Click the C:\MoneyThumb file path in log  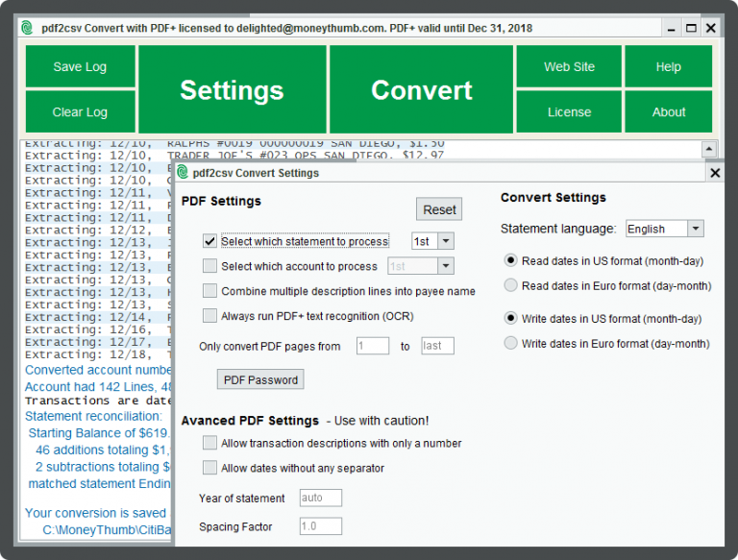(x=107, y=530)
